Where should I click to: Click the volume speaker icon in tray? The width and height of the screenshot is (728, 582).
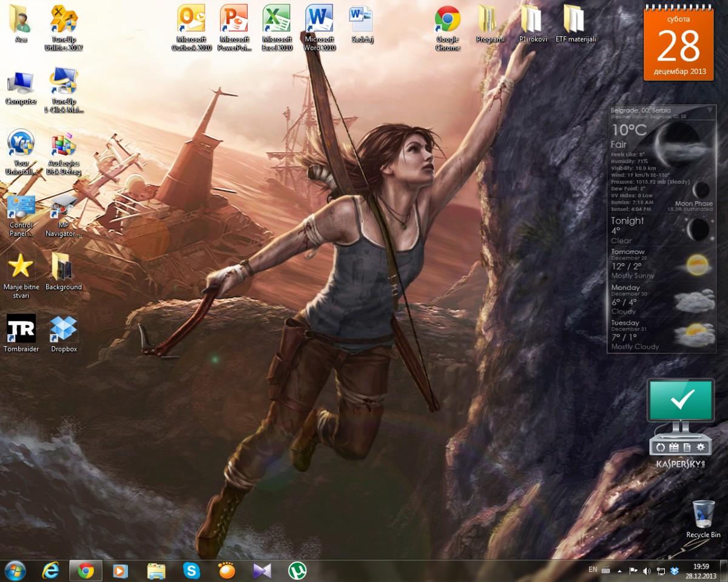646,571
